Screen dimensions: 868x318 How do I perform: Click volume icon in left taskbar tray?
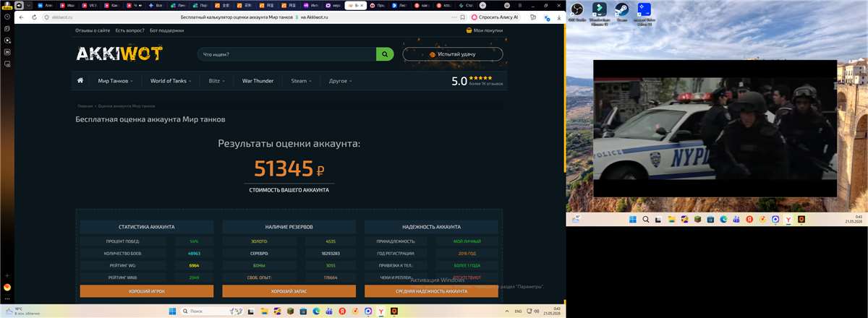point(535,311)
